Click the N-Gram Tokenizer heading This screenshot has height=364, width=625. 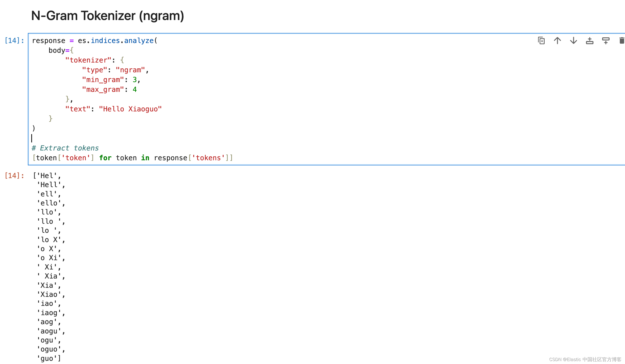point(108,16)
